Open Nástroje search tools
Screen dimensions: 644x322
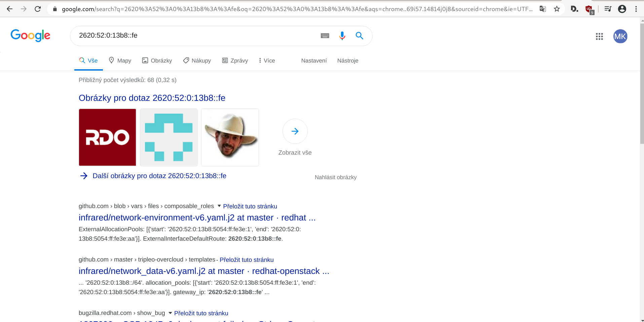(x=348, y=61)
